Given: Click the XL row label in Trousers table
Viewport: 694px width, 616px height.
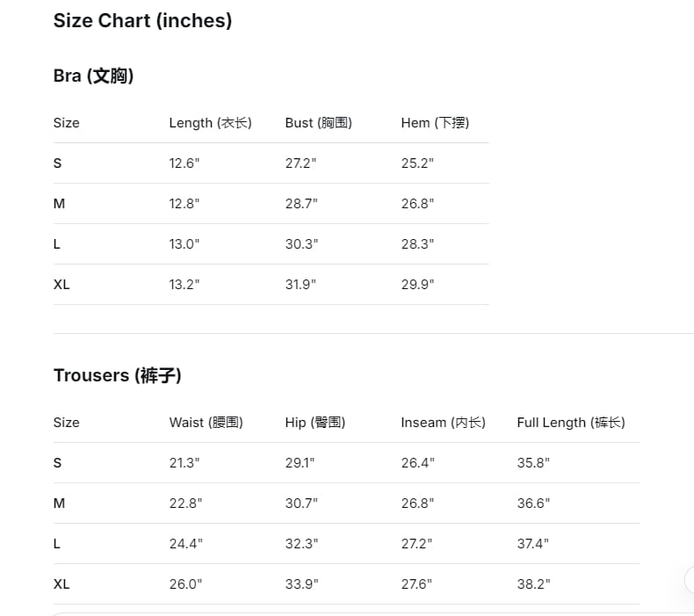Looking at the screenshot, I should click(61, 583).
